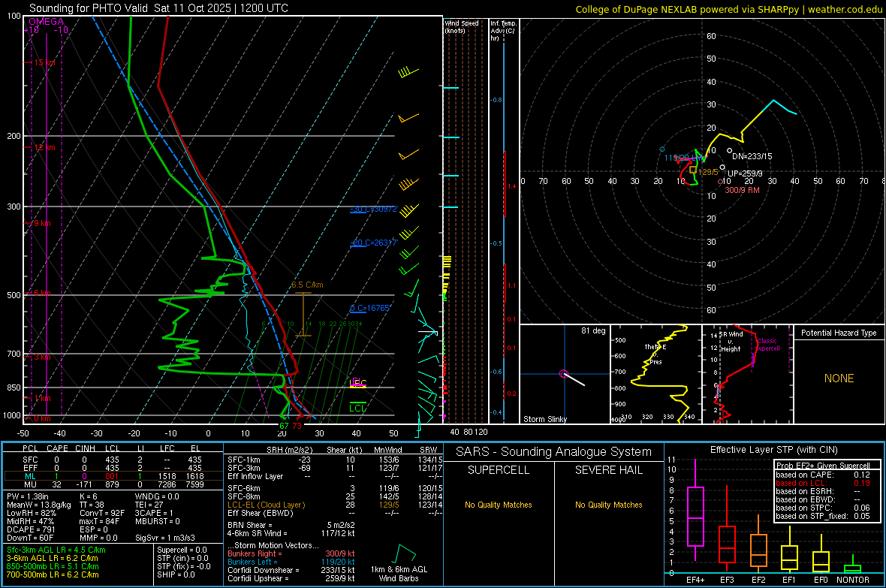Image resolution: width=886 pixels, height=588 pixels.
Task: Click the 'Theta-E v. Pres' plot label
Action: click(655, 354)
